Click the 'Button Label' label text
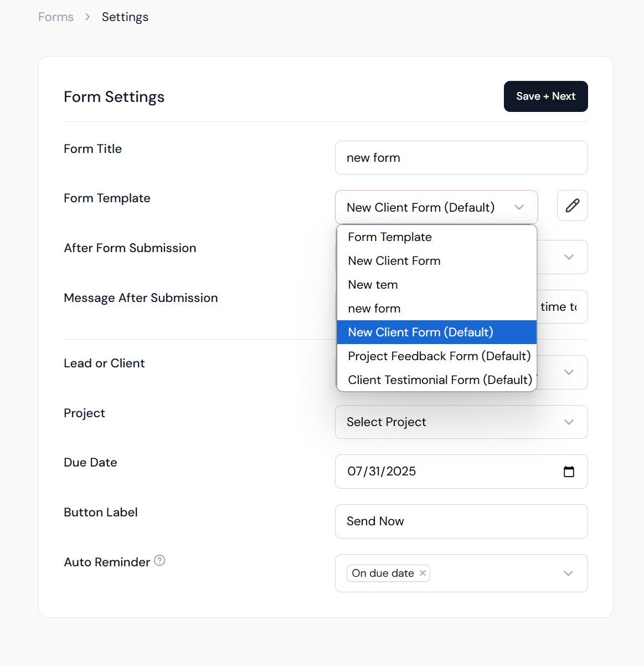644x666 pixels. pyautogui.click(x=101, y=513)
